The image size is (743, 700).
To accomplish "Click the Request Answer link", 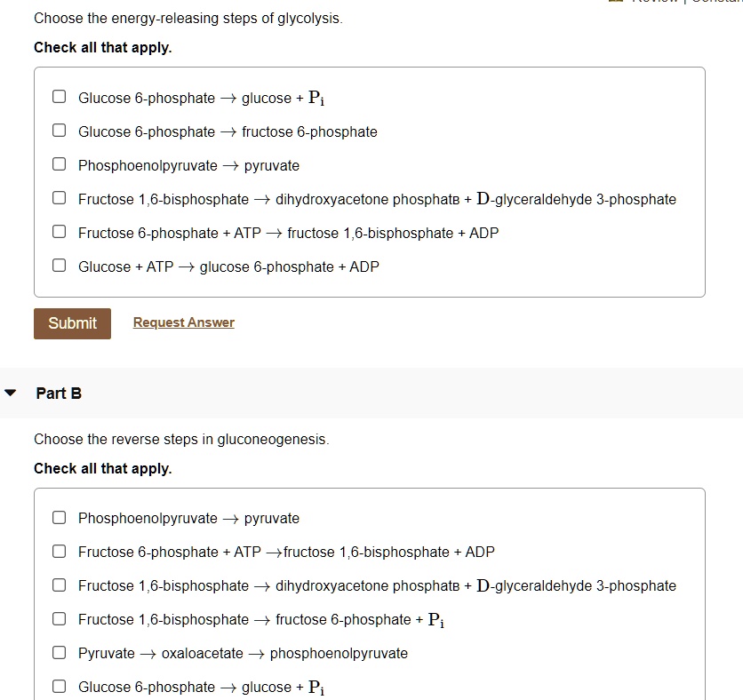I will click(183, 322).
